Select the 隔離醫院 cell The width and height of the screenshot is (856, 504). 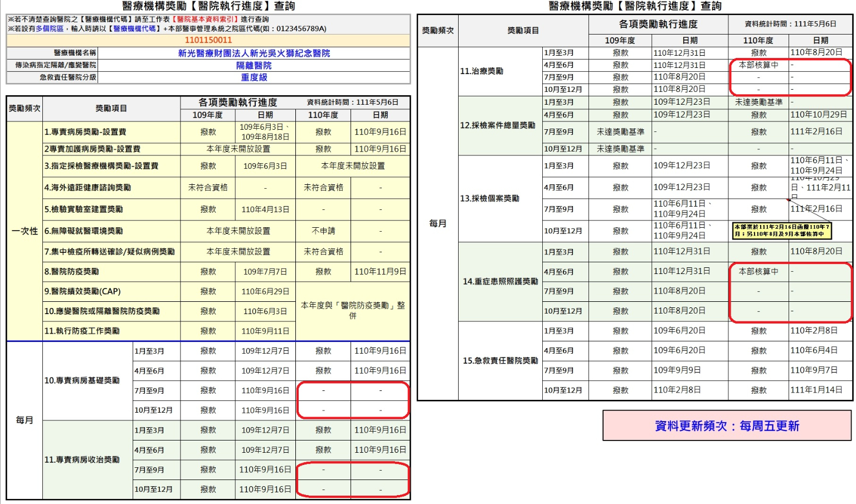[x=254, y=65]
